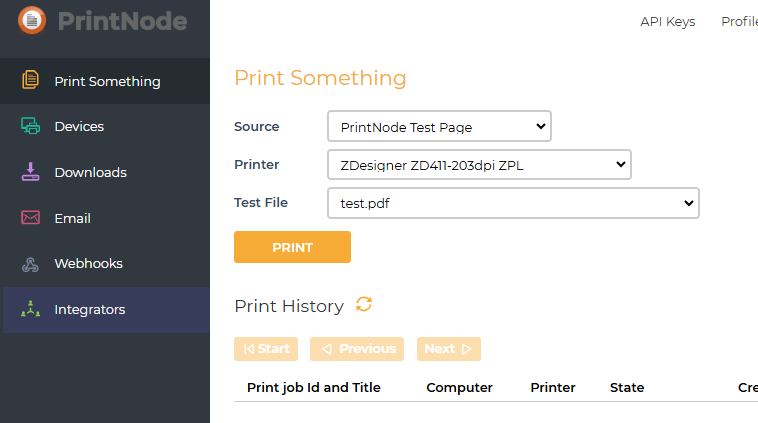The image size is (758, 423).
Task: Click the Webhooks sidebar icon
Action: click(x=31, y=264)
